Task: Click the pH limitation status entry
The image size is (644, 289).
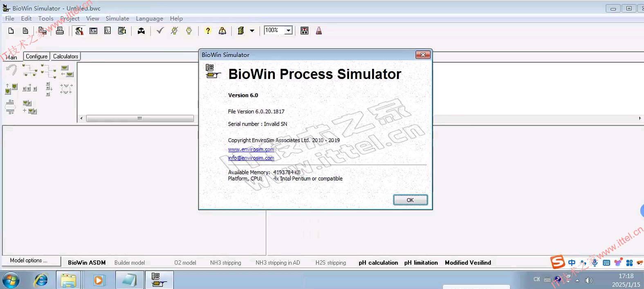Action: (x=421, y=263)
